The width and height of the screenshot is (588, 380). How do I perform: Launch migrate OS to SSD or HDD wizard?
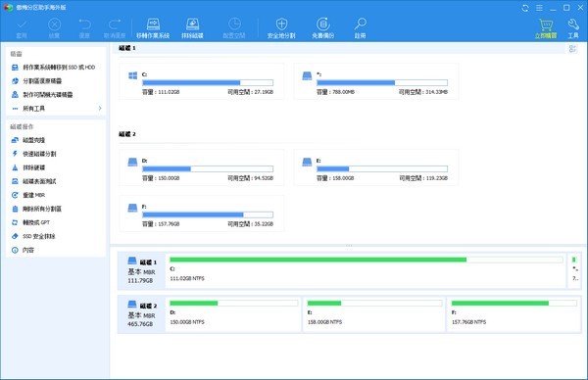tap(53, 67)
